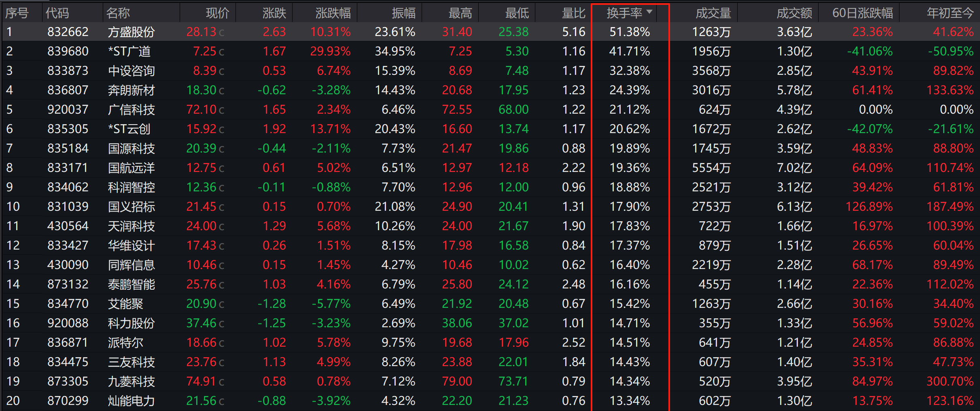Click stock code 839680
Screen dimensions: 980x411
pos(68,51)
